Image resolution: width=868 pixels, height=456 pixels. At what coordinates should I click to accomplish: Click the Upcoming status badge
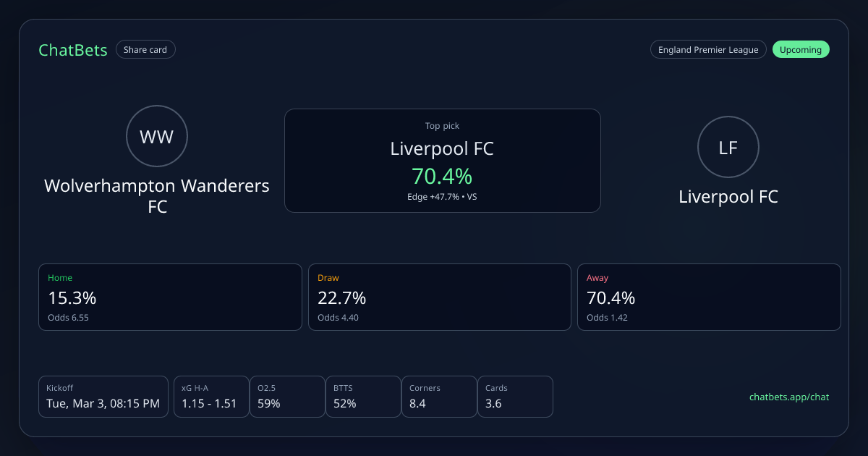click(x=801, y=50)
